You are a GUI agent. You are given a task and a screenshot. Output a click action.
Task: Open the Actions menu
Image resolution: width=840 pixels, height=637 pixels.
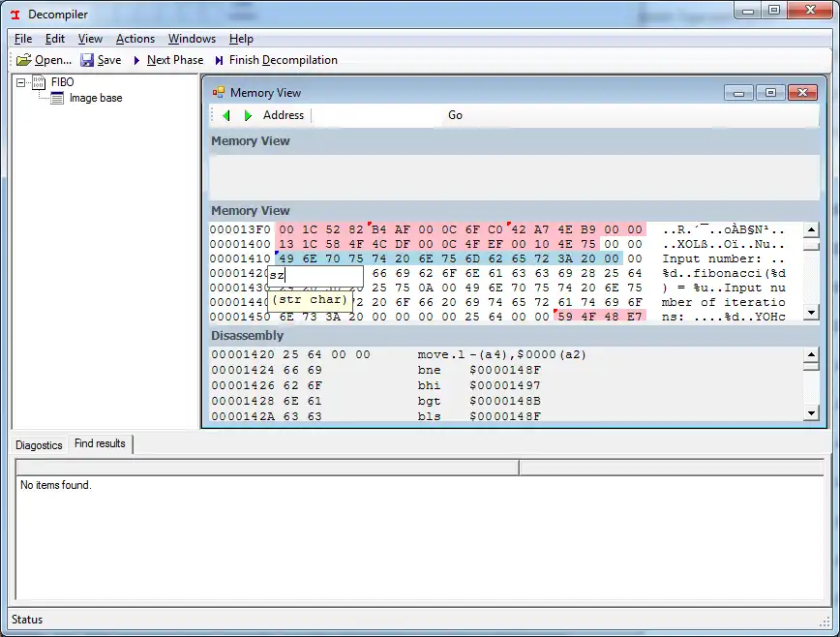click(x=135, y=39)
